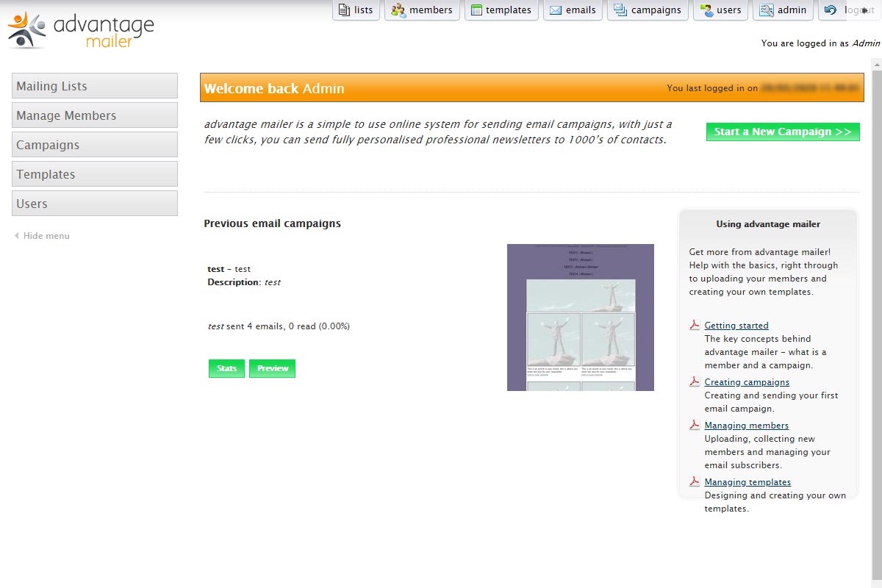This screenshot has height=588, width=882.
Task: Open the Creating campaigns help link
Action: point(747,382)
